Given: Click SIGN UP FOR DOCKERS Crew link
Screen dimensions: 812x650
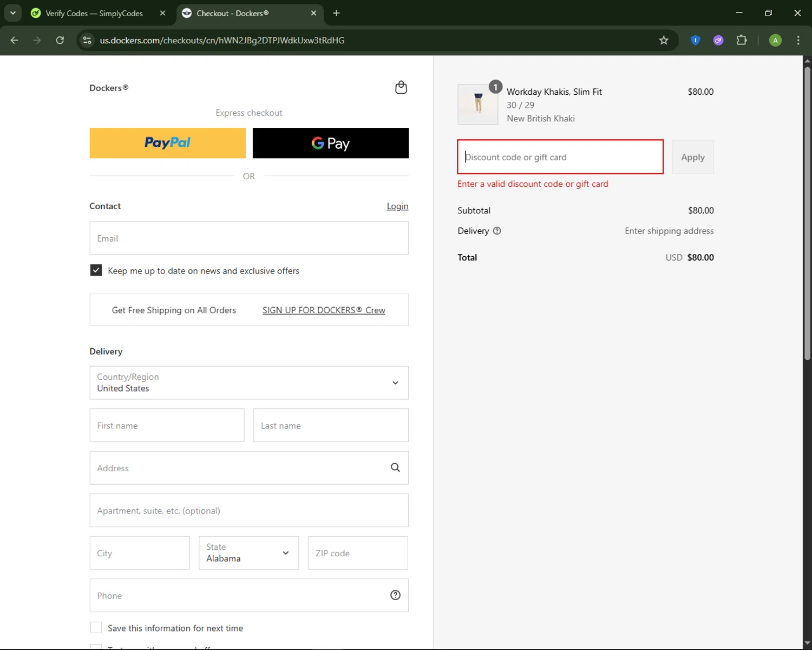Looking at the screenshot, I should [x=324, y=310].
